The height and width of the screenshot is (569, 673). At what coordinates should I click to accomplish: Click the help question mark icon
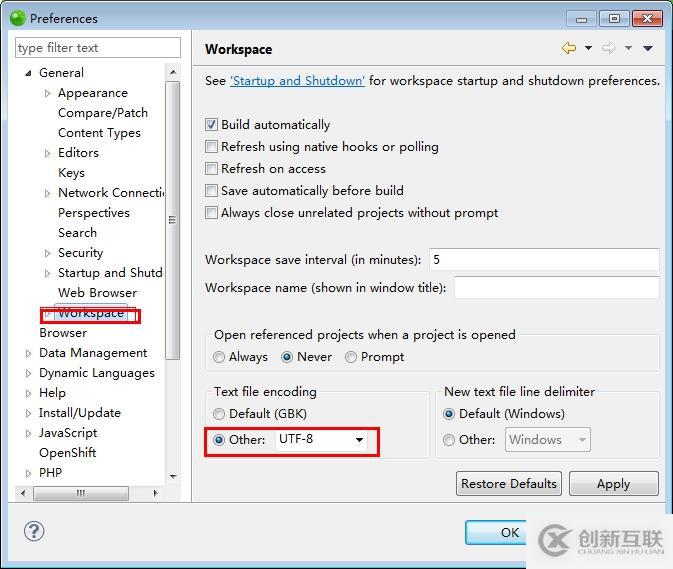pos(34,531)
